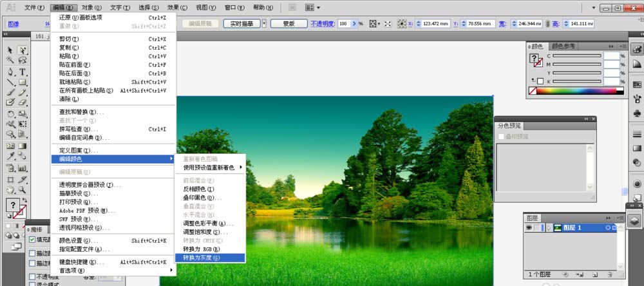
Task: Select the Pen tool
Action: tap(10, 72)
